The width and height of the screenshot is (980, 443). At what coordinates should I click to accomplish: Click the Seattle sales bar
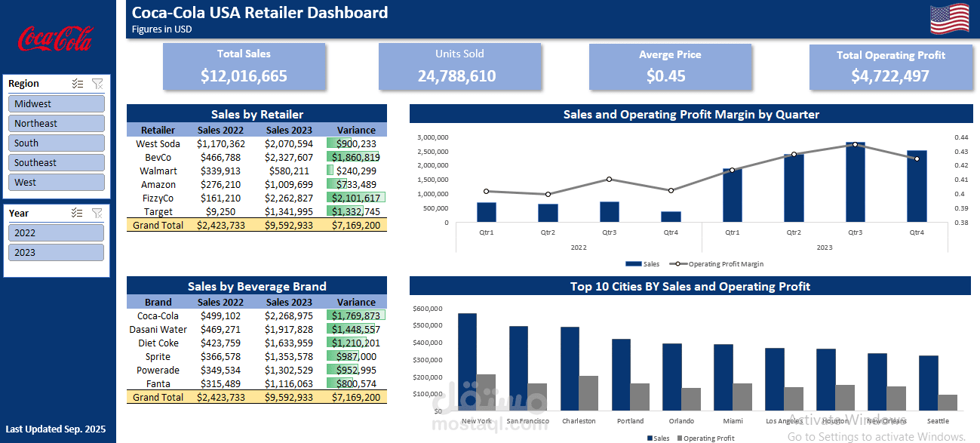coord(929,383)
